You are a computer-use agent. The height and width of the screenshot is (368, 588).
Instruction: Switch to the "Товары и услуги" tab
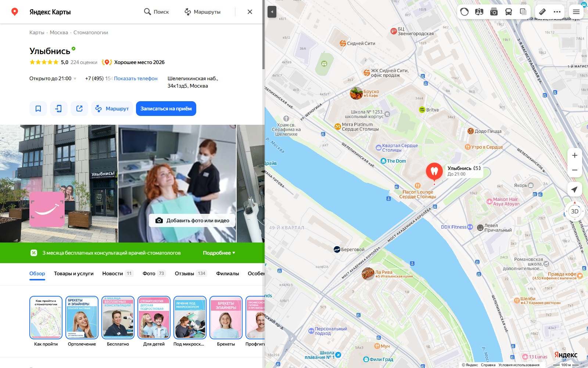[73, 273]
